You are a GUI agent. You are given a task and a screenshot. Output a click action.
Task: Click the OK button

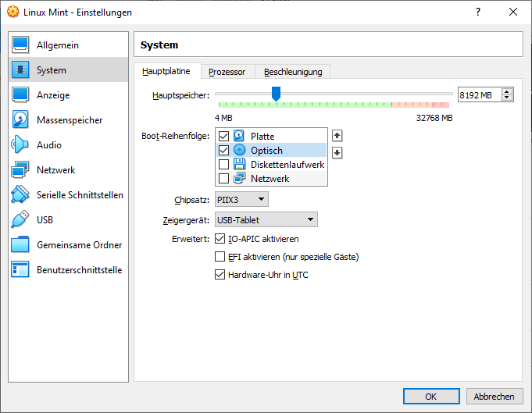point(431,397)
